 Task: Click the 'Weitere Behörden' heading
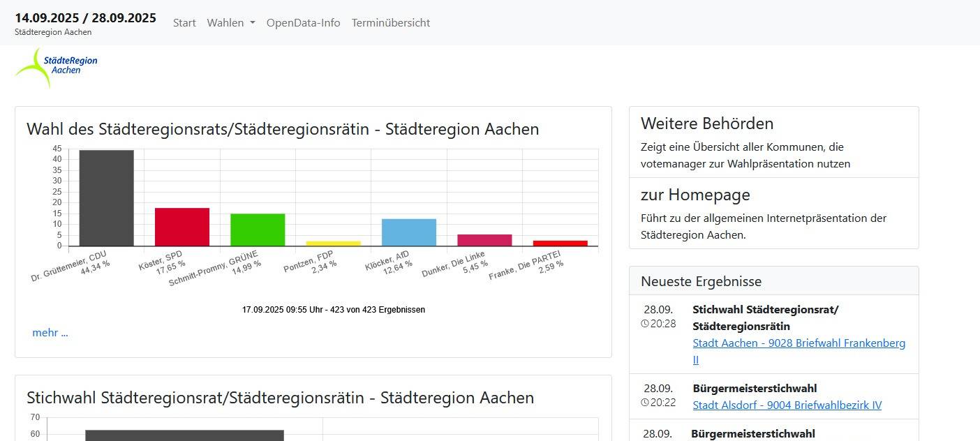[707, 124]
